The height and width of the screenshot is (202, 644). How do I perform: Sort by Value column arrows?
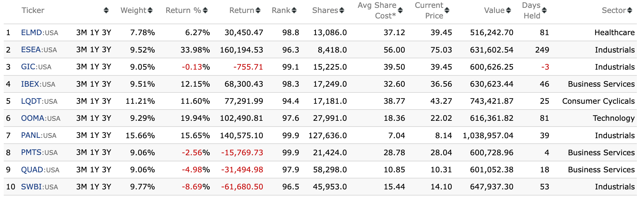pos(509,11)
